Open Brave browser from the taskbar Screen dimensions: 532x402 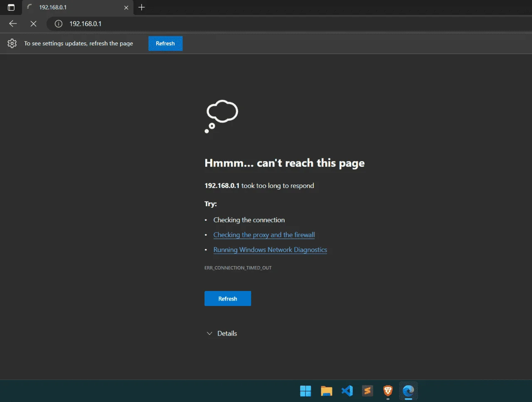(x=388, y=391)
